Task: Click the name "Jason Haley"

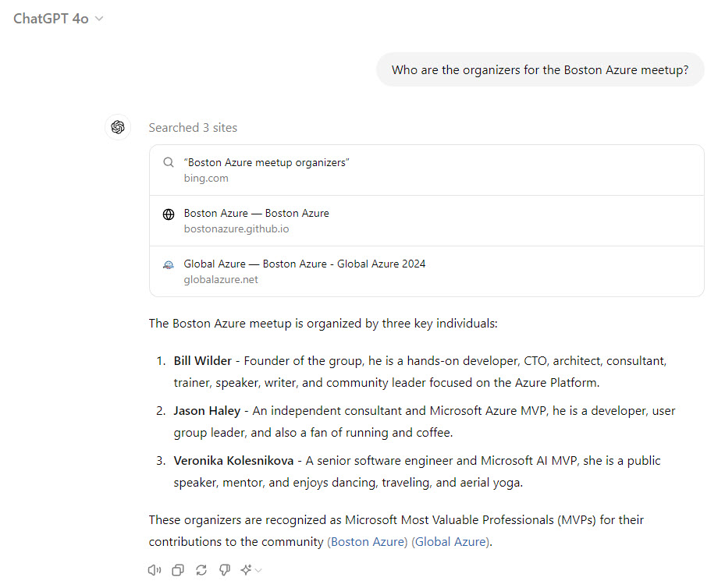Action: point(207,411)
